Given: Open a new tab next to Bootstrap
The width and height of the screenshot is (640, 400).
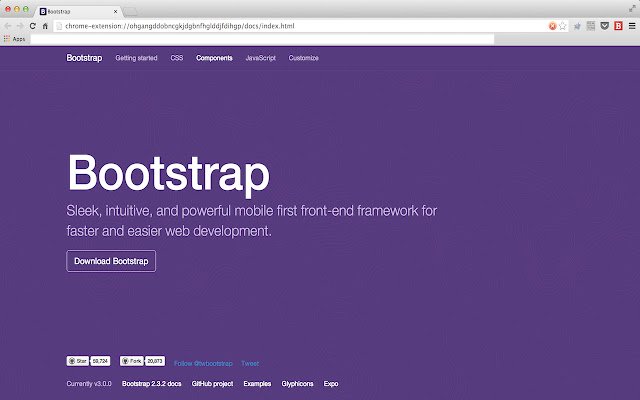Looking at the screenshot, I should 131,11.
